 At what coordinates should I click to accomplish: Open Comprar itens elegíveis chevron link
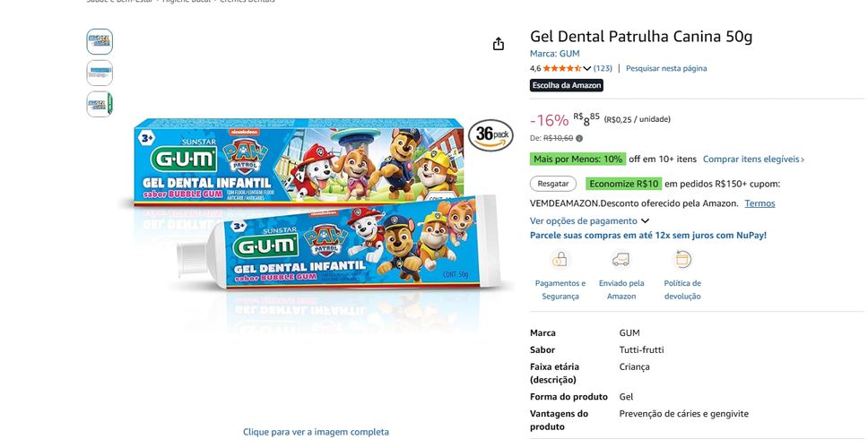(x=753, y=159)
